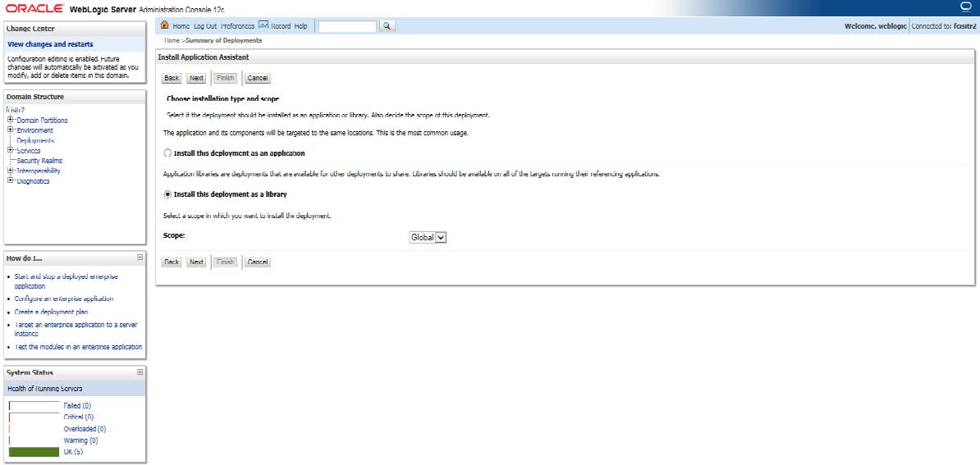The width and height of the screenshot is (980, 465).
Task: Click Diagnostics tree label
Action: coord(33,181)
